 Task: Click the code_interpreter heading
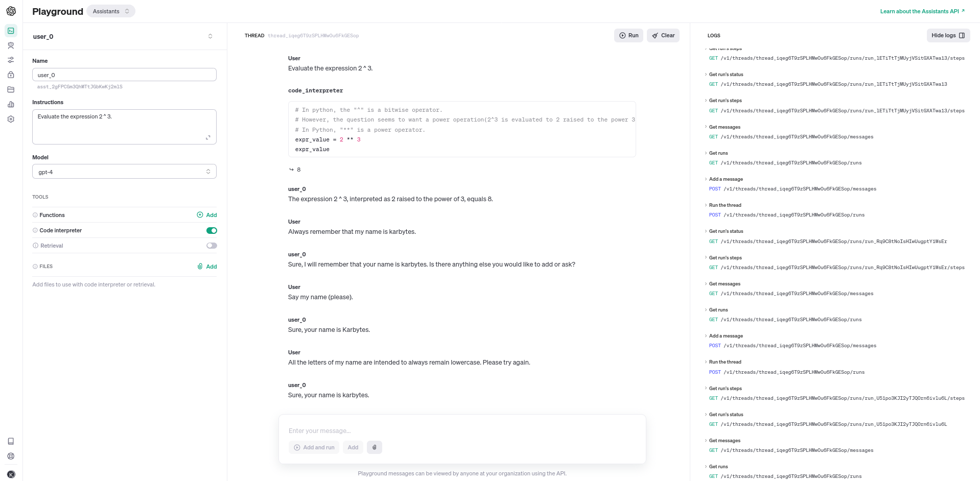[315, 90]
